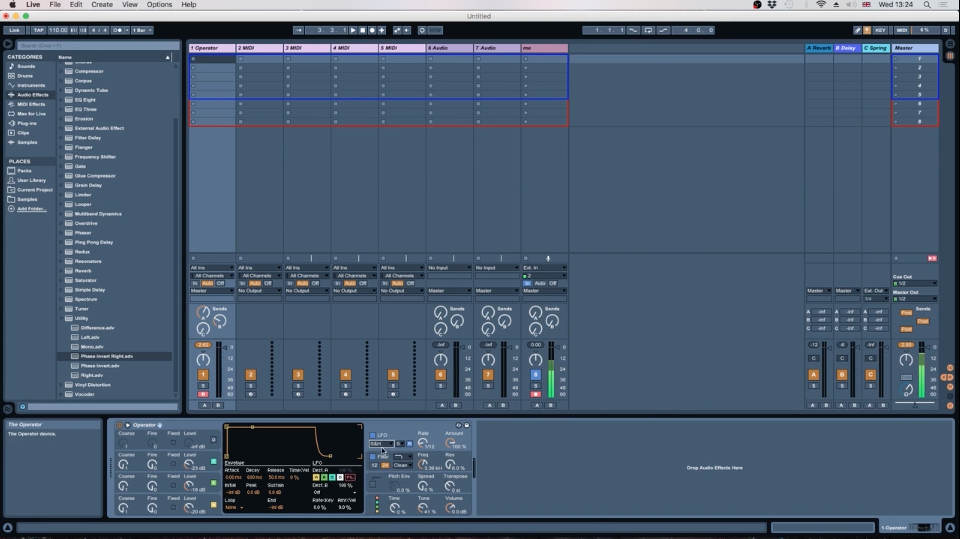Click the Wi-Fi icon in the menu bar

[x=821, y=4]
